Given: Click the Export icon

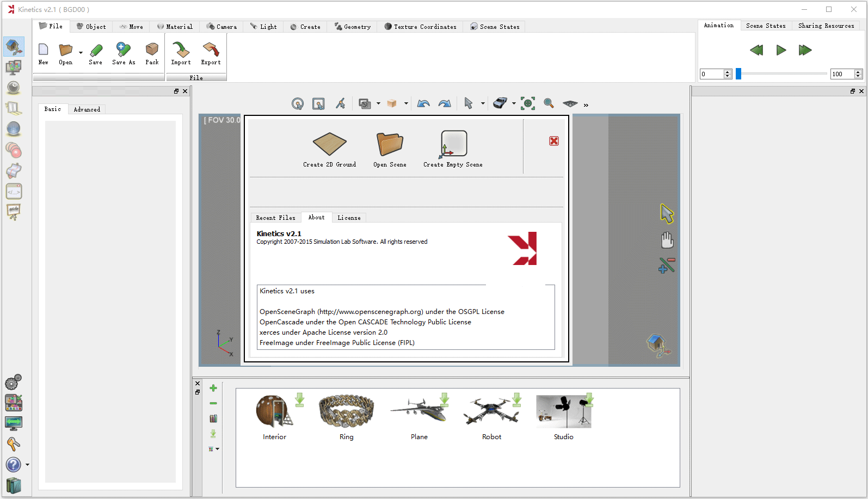Looking at the screenshot, I should (211, 51).
